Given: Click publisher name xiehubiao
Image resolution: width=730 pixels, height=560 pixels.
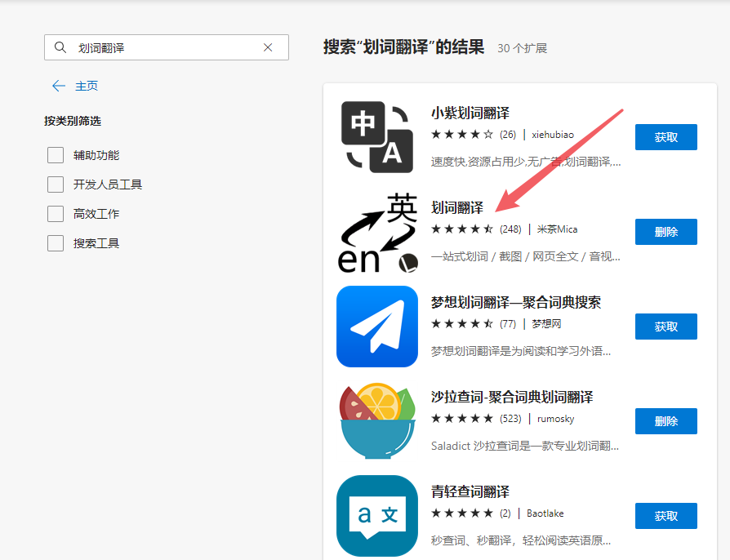Looking at the screenshot, I should [553, 135].
